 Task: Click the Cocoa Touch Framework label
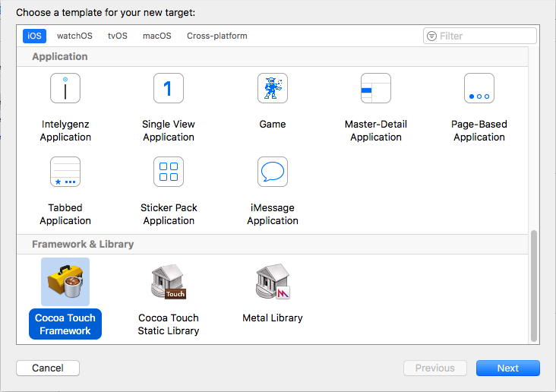(x=65, y=324)
